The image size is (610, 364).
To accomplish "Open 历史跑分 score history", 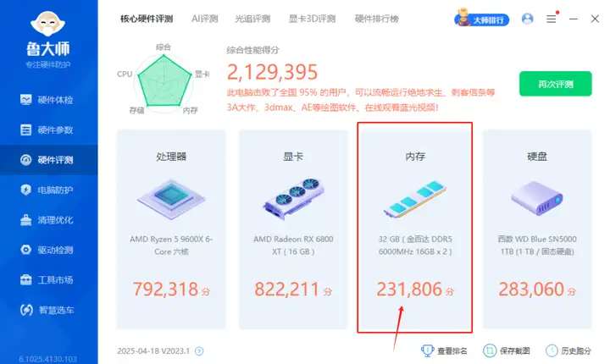I will coord(568,350).
